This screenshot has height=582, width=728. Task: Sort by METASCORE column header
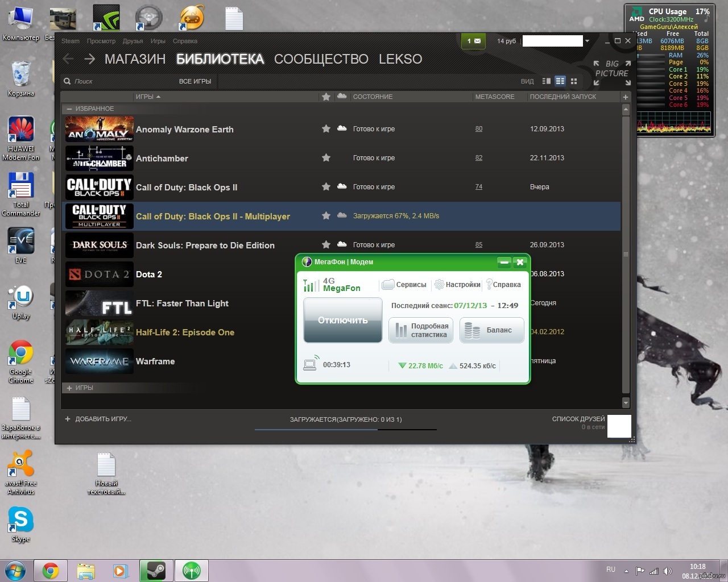pyautogui.click(x=495, y=97)
